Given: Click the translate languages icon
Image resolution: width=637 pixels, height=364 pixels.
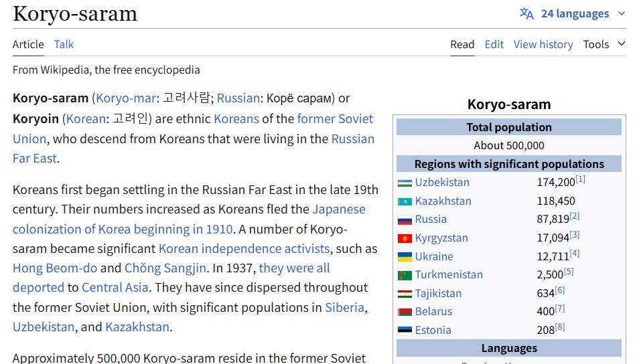Looking at the screenshot, I should tap(526, 14).
